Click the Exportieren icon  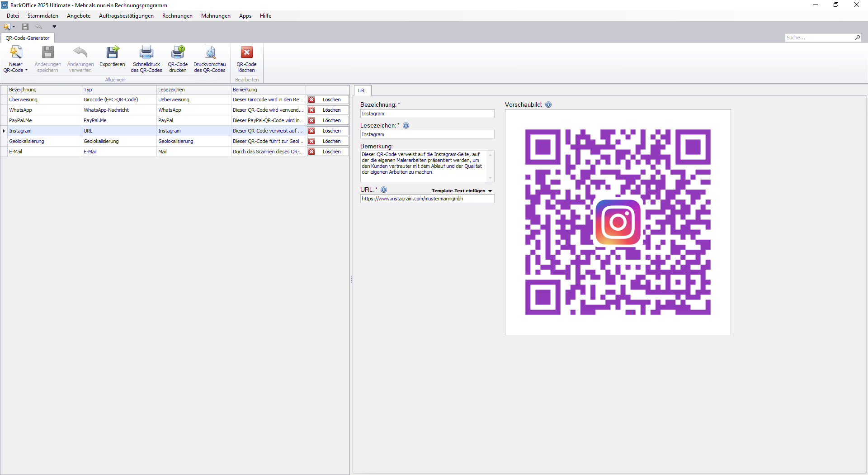[x=112, y=52]
